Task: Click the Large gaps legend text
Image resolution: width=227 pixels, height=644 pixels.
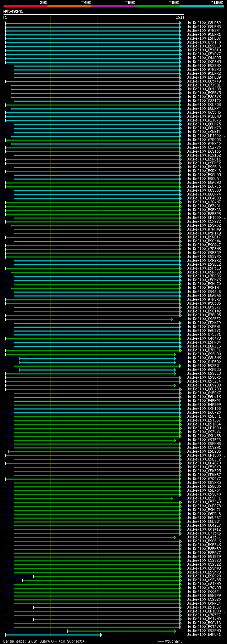Action: pos(44,641)
